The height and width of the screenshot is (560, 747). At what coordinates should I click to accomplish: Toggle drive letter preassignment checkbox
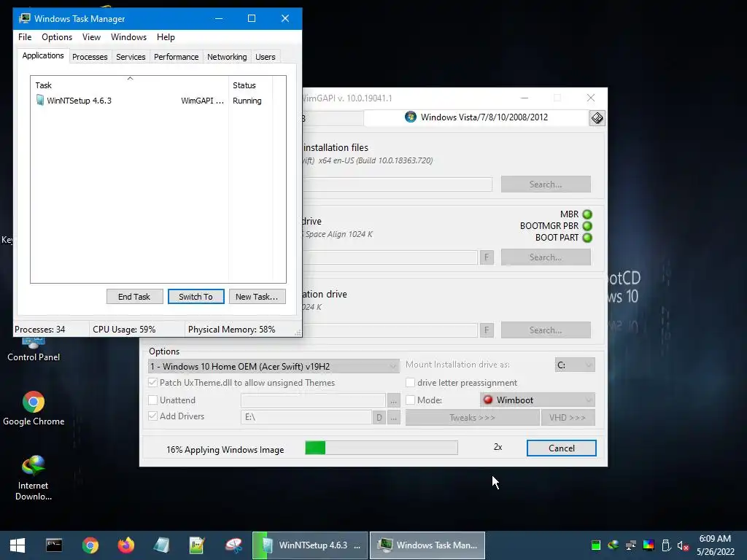pyautogui.click(x=410, y=382)
